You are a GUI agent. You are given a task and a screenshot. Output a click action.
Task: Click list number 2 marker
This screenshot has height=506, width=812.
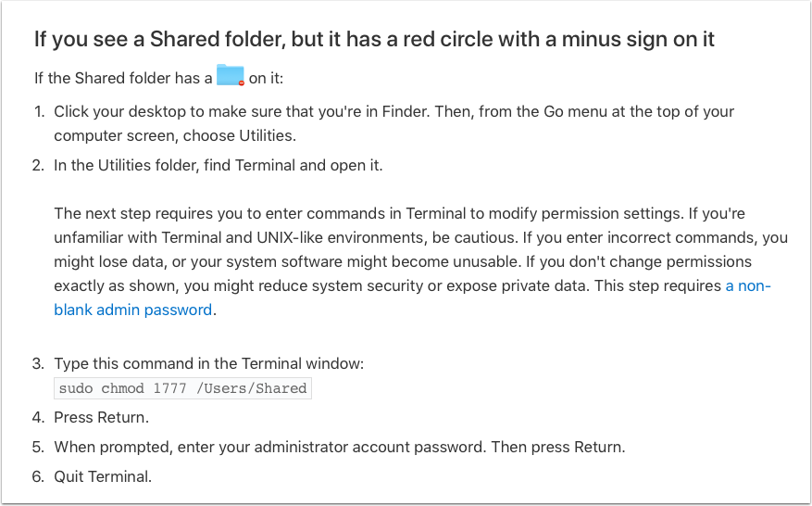[x=39, y=166]
